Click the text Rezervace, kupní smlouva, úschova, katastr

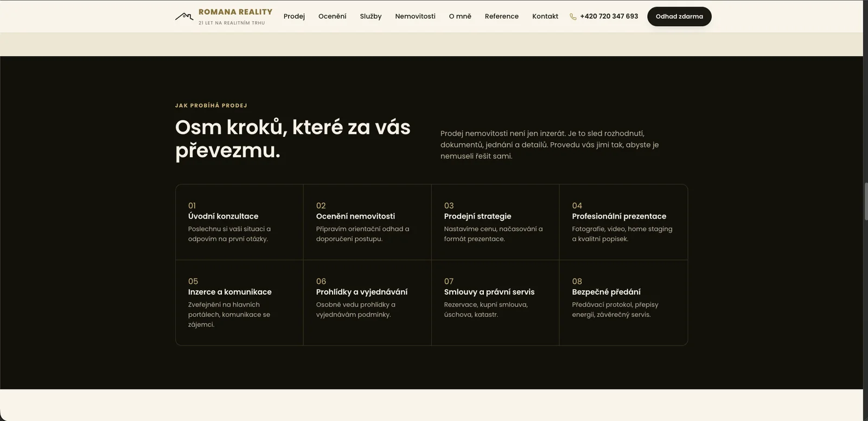[x=486, y=309]
